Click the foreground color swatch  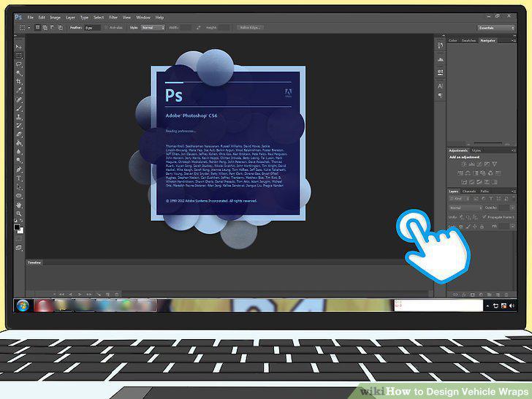point(17,227)
